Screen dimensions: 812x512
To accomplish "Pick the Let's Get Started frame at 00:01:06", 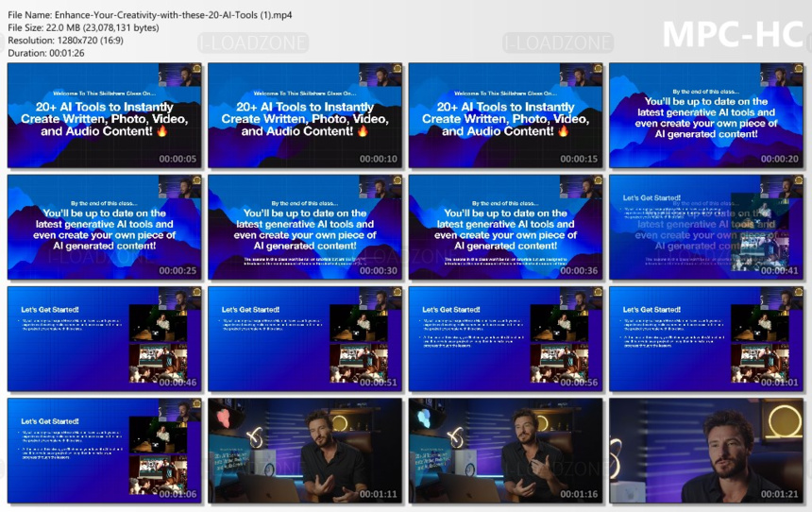I will (x=105, y=451).
